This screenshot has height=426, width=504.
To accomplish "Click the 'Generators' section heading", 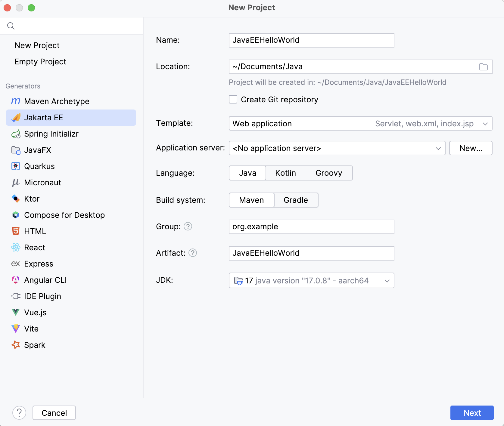I will click(x=23, y=86).
